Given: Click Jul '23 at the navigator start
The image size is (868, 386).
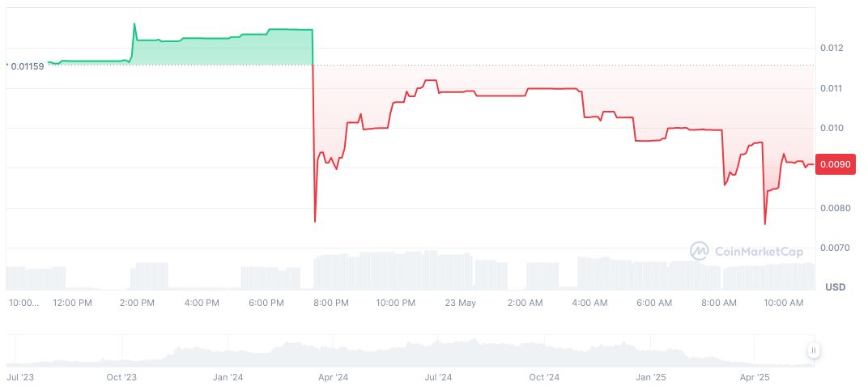Looking at the screenshot, I should (x=19, y=377).
